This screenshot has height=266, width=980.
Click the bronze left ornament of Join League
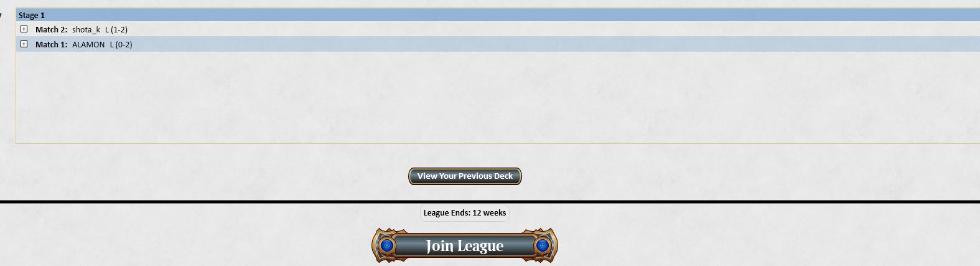pos(383,245)
